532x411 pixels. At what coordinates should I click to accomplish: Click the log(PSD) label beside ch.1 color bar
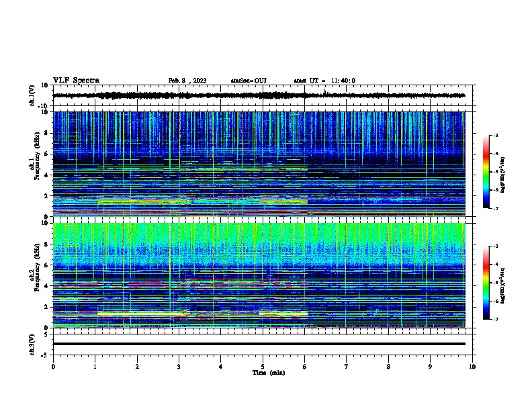pos(503,175)
